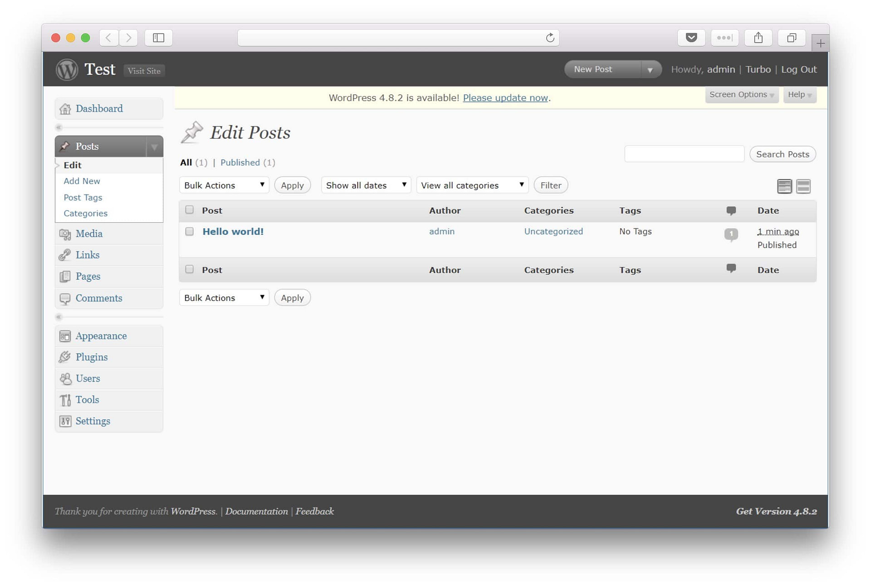This screenshot has width=871, height=588.
Task: Click the Pages icon in sidebar
Action: click(x=65, y=277)
